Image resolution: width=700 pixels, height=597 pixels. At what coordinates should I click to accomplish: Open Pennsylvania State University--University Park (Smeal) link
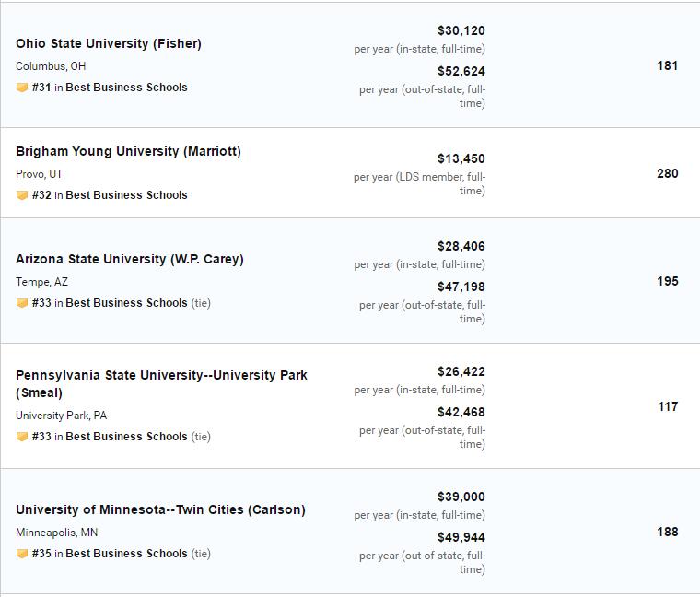tap(161, 383)
